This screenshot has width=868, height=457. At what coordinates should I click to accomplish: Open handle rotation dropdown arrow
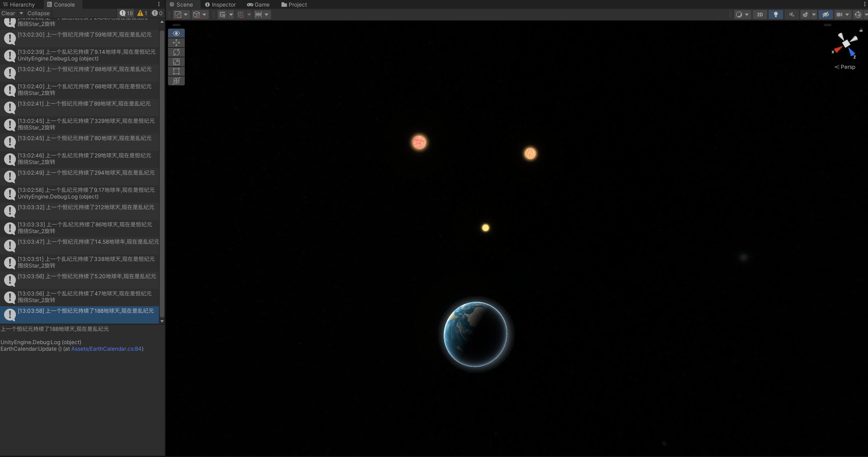coord(204,15)
